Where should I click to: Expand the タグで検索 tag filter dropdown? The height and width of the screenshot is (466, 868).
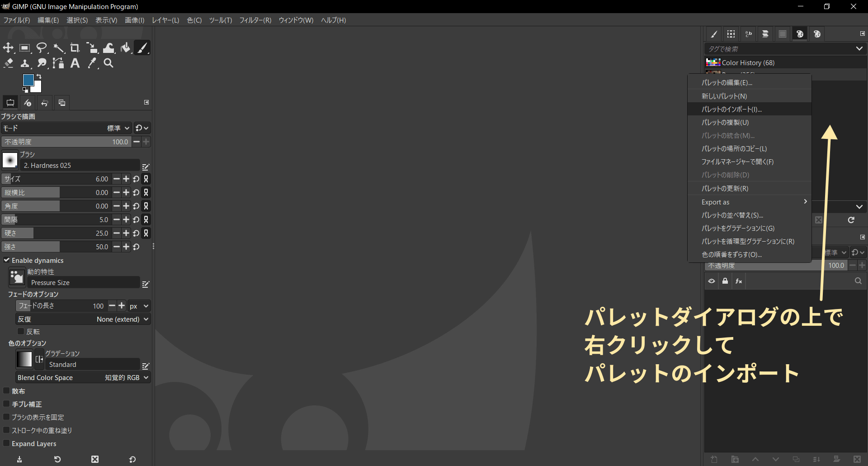[859, 49]
